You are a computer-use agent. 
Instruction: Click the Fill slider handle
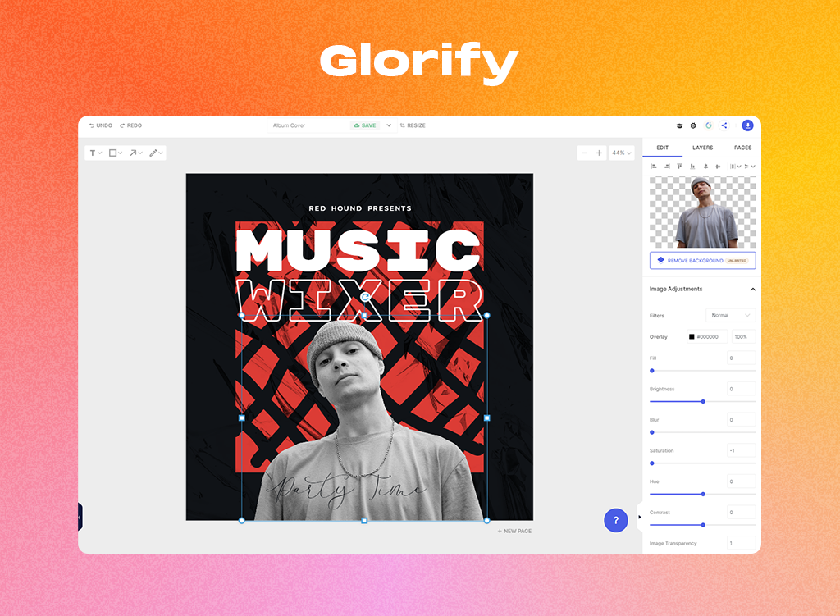652,371
